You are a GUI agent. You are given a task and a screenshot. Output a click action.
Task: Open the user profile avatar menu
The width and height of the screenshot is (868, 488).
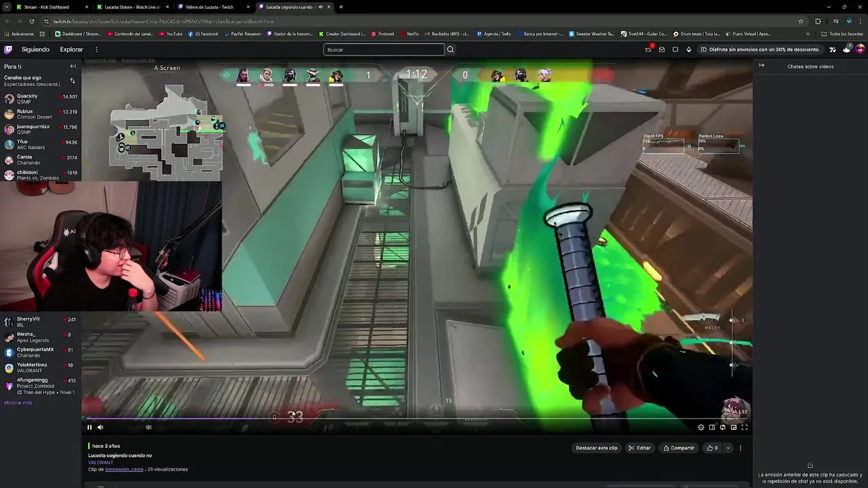click(860, 49)
